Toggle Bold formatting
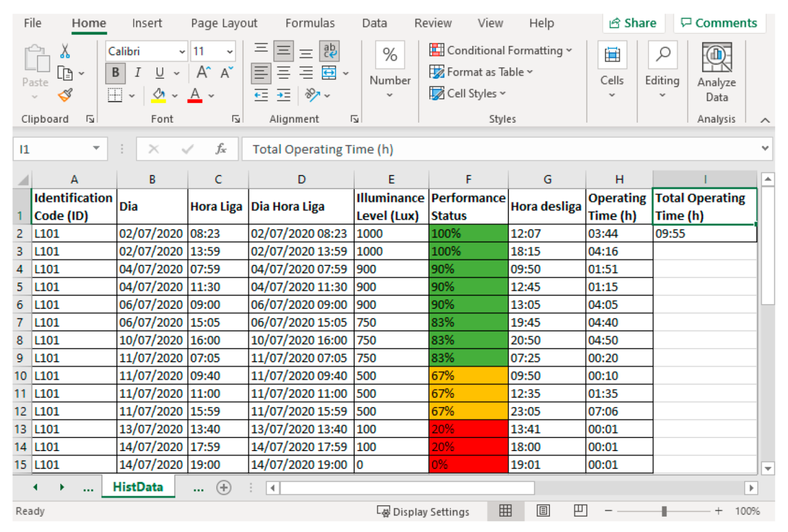The image size is (788, 532). click(x=115, y=73)
